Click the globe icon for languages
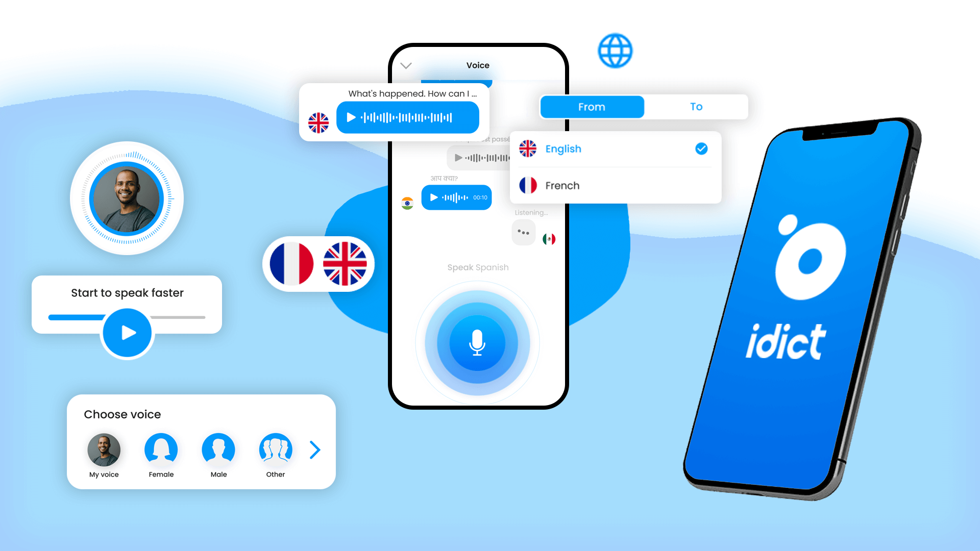980x551 pixels. pyautogui.click(x=613, y=51)
